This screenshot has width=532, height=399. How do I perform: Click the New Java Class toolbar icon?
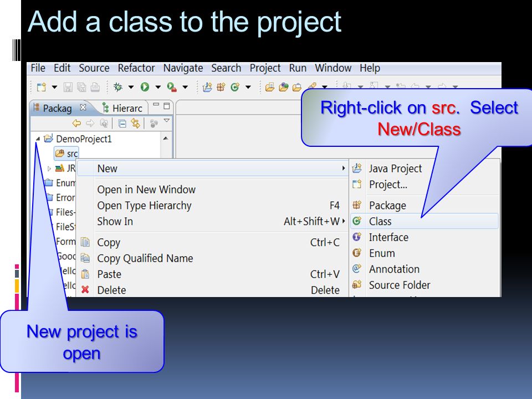point(235,87)
